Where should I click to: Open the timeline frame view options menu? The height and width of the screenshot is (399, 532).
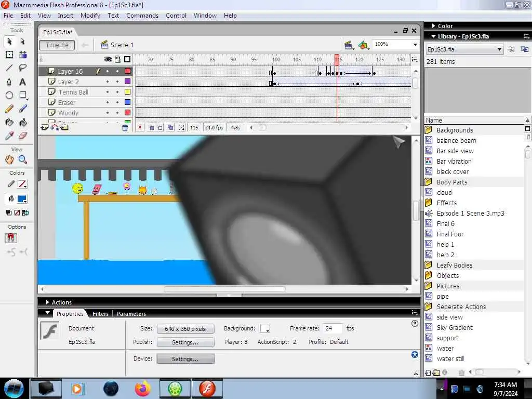[x=415, y=60]
